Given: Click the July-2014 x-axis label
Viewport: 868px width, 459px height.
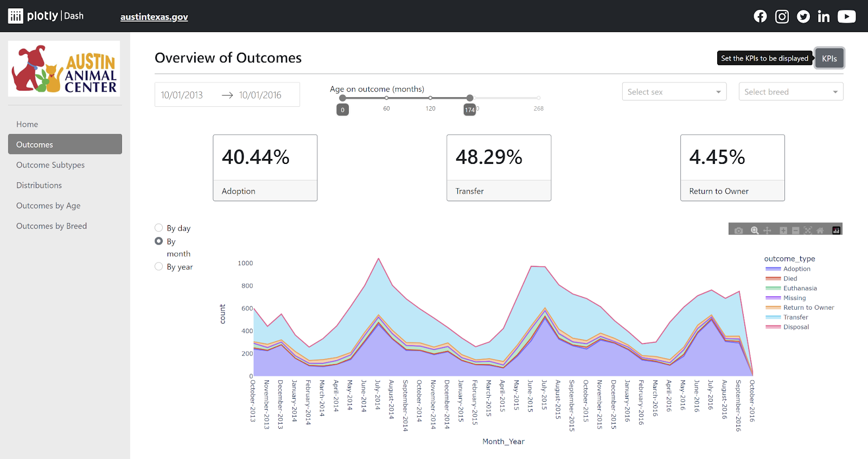Looking at the screenshot, I should coord(378,394).
